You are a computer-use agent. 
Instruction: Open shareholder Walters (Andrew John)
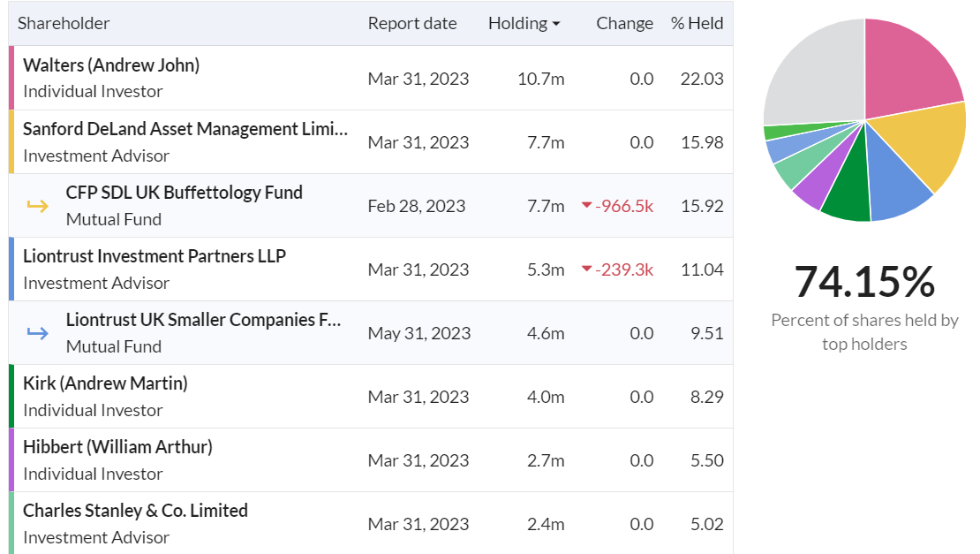point(111,65)
